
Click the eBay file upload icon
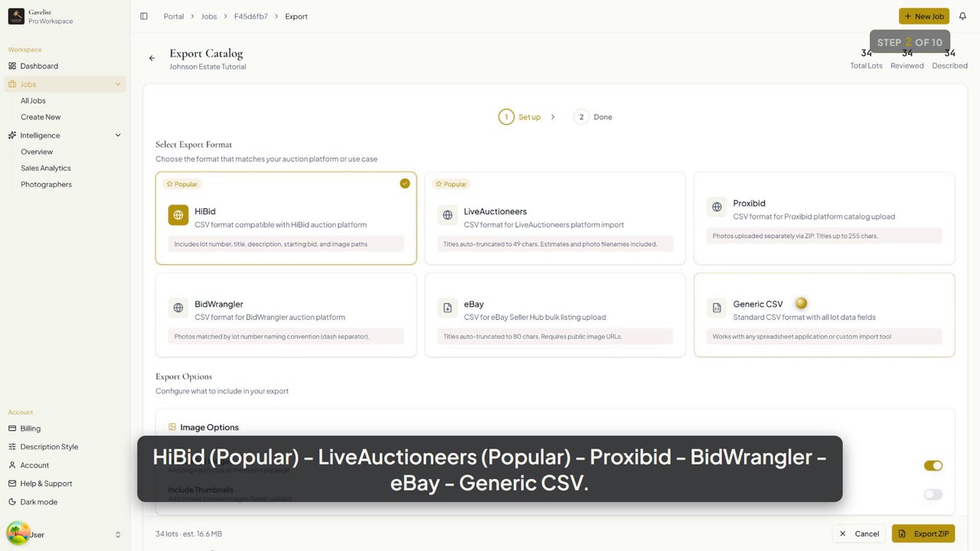coord(448,308)
